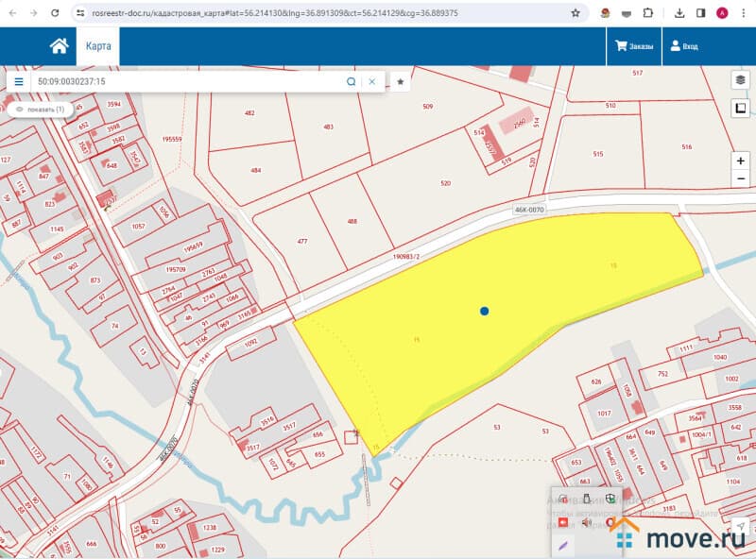Open Заказы in the header

[x=634, y=45]
